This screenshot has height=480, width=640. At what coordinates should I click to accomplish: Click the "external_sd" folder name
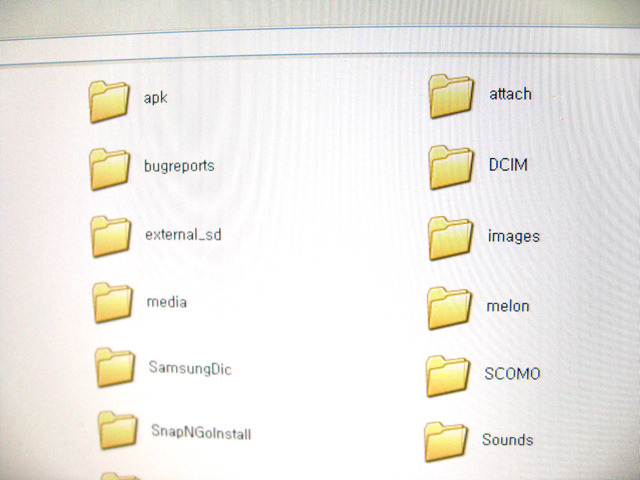pos(183,235)
